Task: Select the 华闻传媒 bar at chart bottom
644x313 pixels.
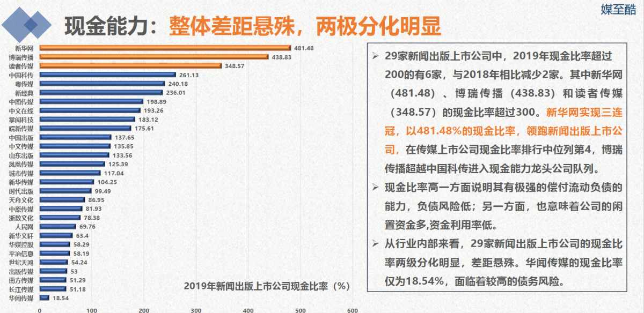Action: [x=44, y=297]
